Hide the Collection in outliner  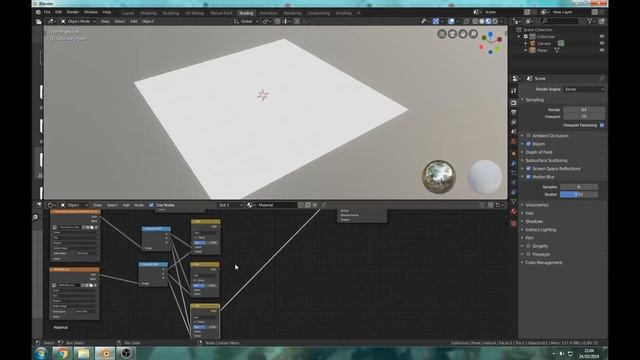tap(602, 36)
